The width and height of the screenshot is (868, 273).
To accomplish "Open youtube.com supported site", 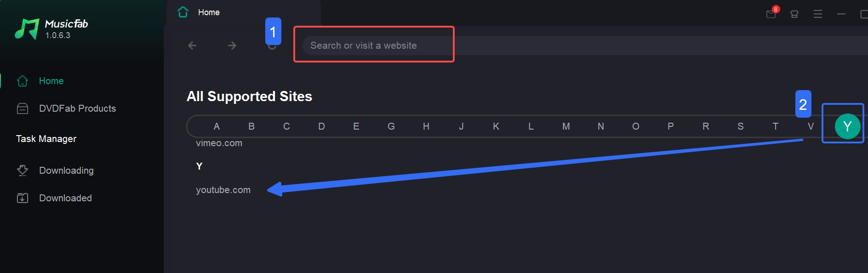I will point(223,189).
